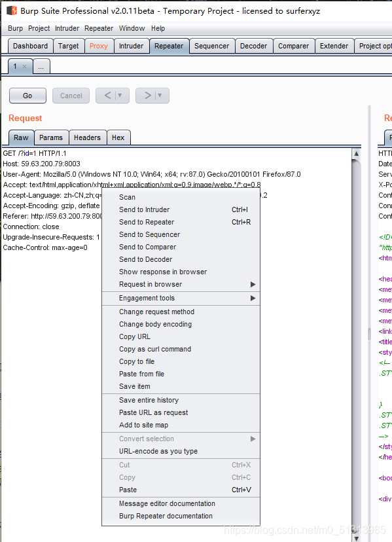Expand the Request in browser submenu arrow
This screenshot has width=392, height=542.
(253, 284)
